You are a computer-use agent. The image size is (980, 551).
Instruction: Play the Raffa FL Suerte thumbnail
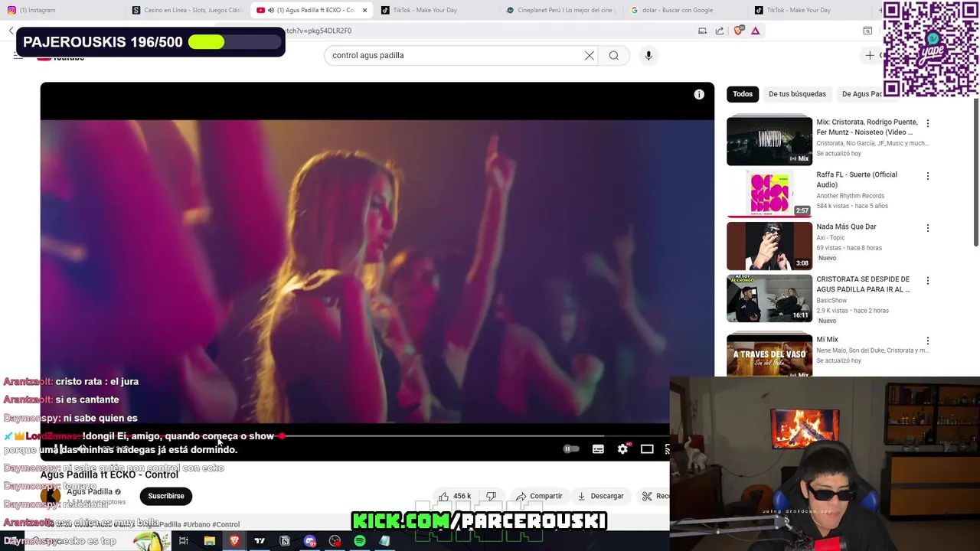pyautogui.click(x=769, y=194)
